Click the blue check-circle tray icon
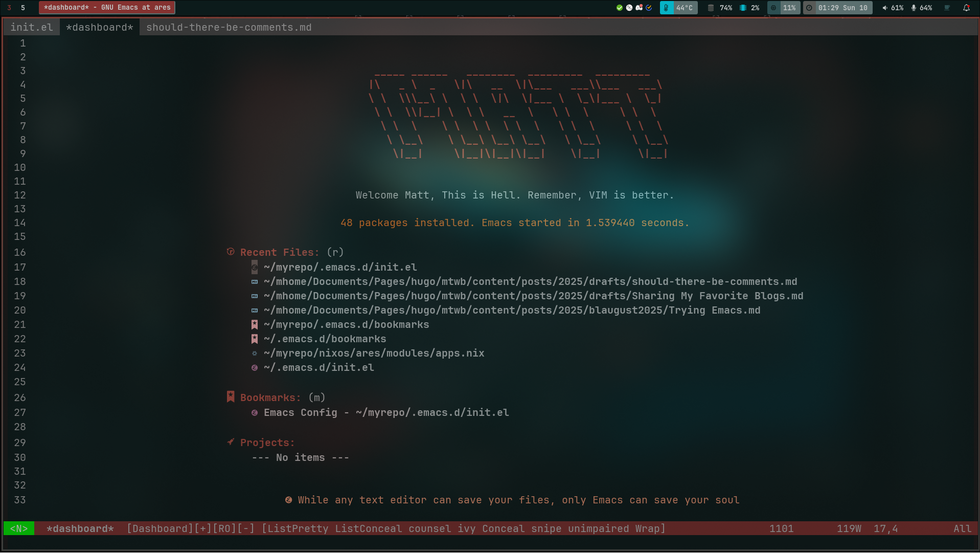Viewport: 980px width, 553px height. (x=649, y=8)
